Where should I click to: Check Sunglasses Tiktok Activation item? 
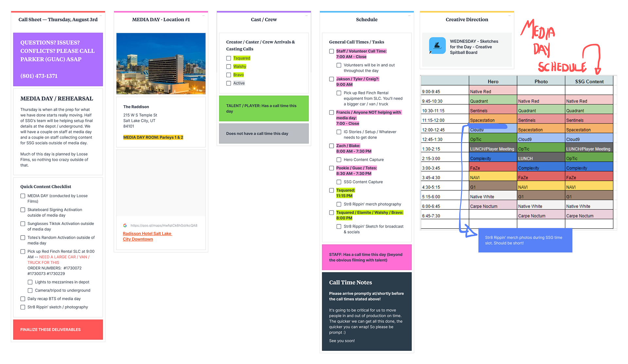point(23,224)
